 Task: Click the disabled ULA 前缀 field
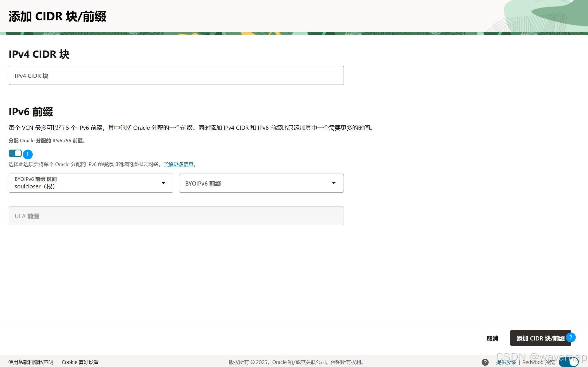pos(176,216)
